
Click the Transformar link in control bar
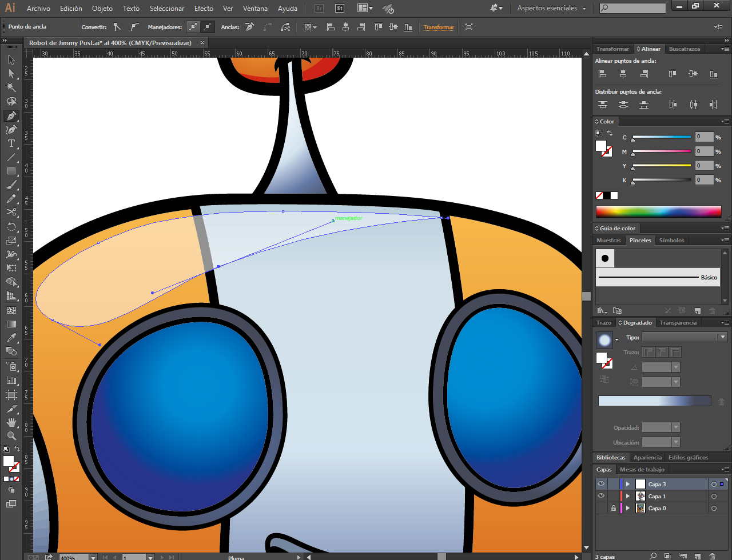tap(439, 27)
